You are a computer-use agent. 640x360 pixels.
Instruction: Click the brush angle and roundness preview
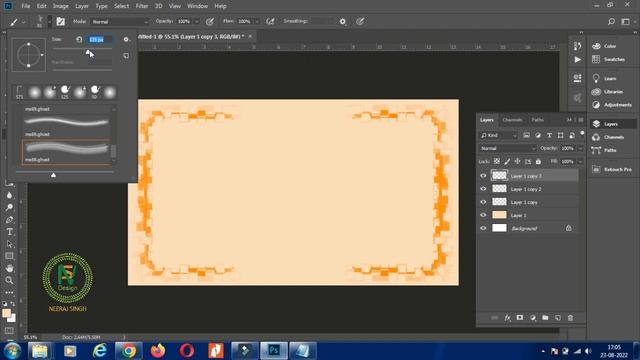(x=29, y=55)
